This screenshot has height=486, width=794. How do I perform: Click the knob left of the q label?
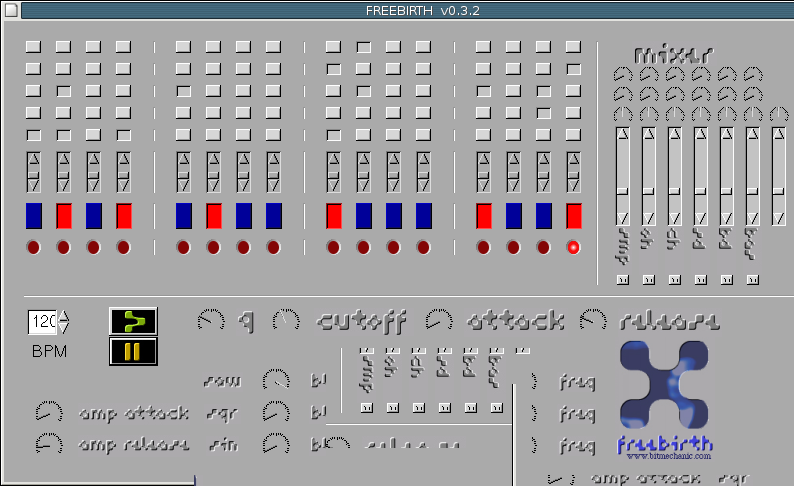pyautogui.click(x=211, y=321)
